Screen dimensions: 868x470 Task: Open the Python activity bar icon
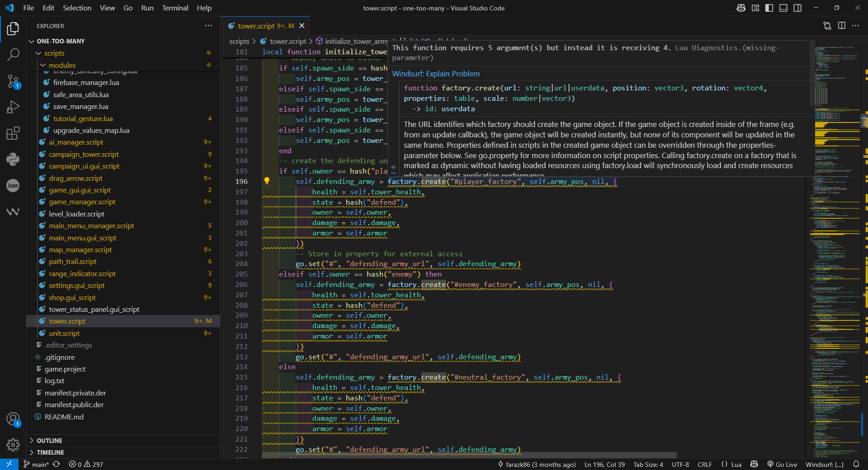[x=13, y=159]
